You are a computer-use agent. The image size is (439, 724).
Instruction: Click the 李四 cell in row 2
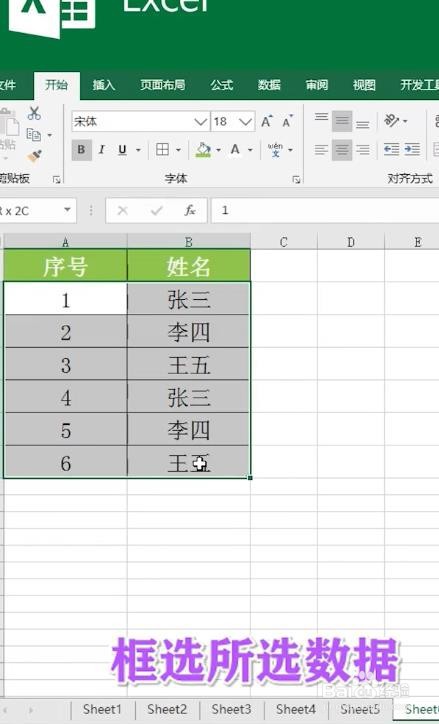tap(189, 332)
